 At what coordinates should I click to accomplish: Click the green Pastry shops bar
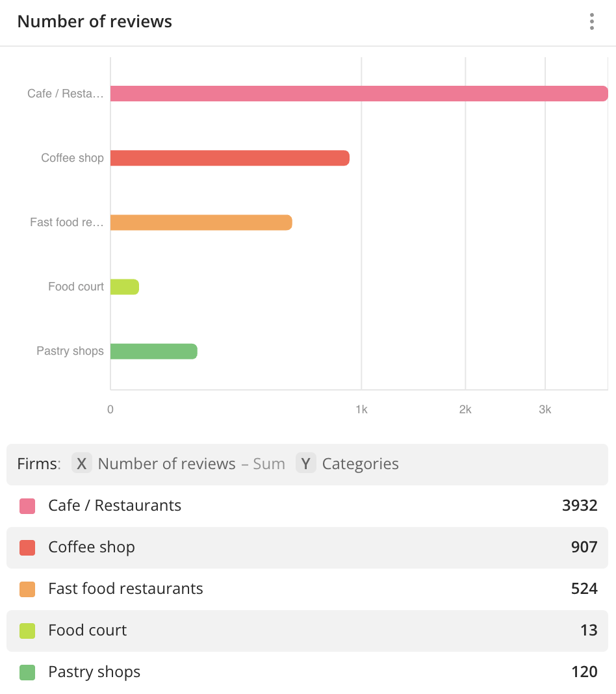click(153, 352)
